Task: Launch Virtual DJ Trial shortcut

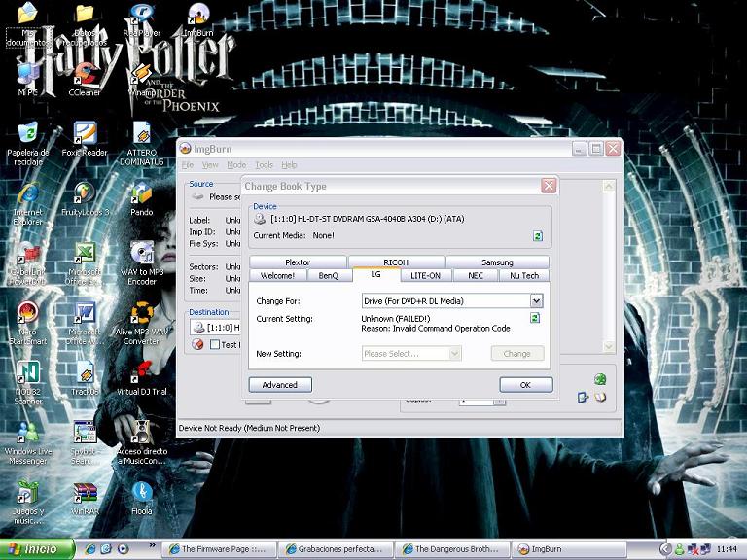Action: point(141,379)
